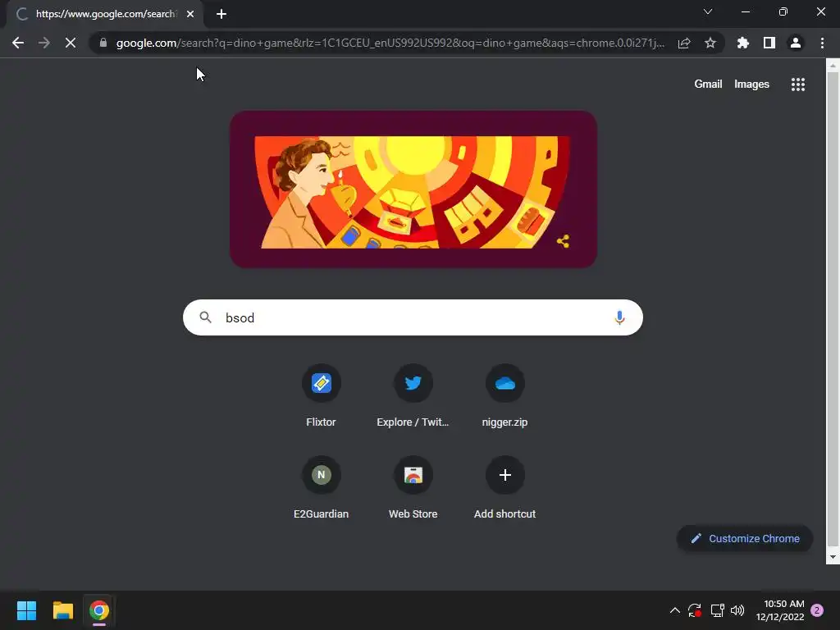Open the profile avatar menu
Viewport: 840px width, 630px height.
click(x=796, y=43)
